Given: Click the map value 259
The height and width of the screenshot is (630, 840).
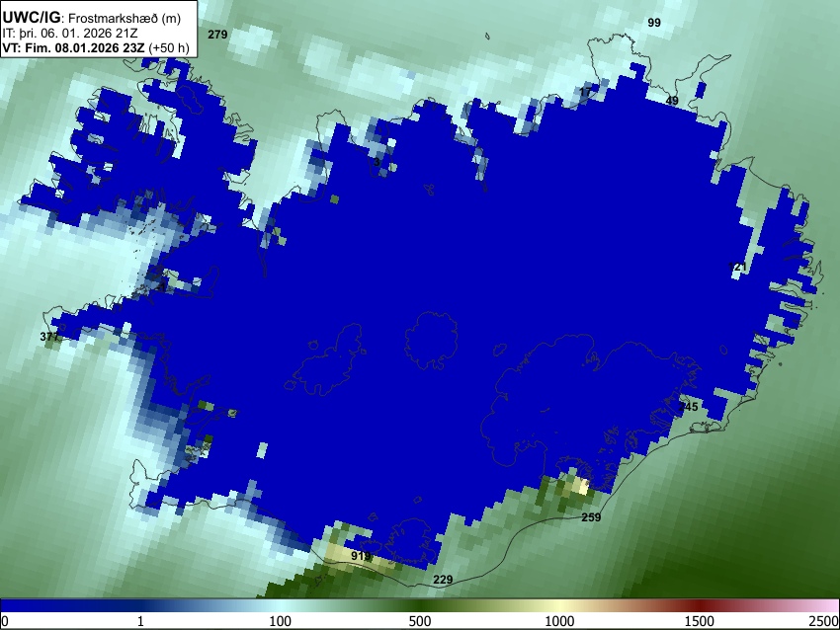Looking at the screenshot, I should click(x=591, y=517).
